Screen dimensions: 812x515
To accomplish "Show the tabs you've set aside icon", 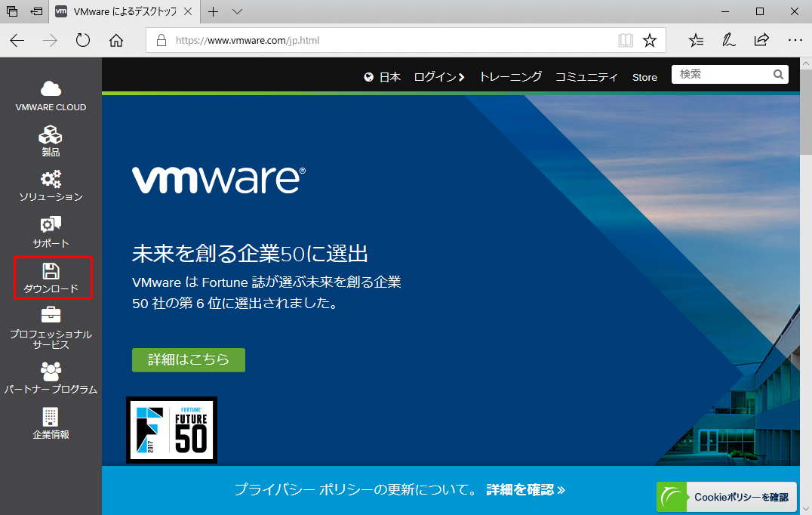I will (12, 11).
